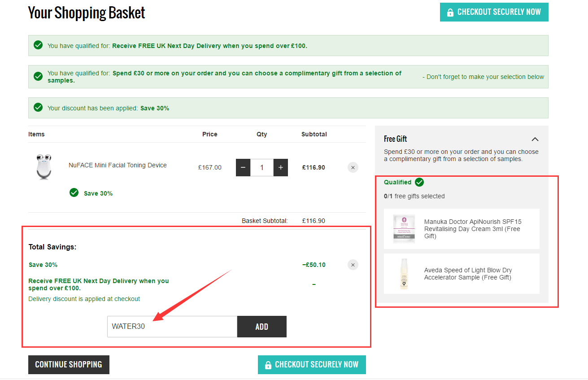
Task: Click the Aveda sample bottle thumbnail
Action: click(404, 274)
